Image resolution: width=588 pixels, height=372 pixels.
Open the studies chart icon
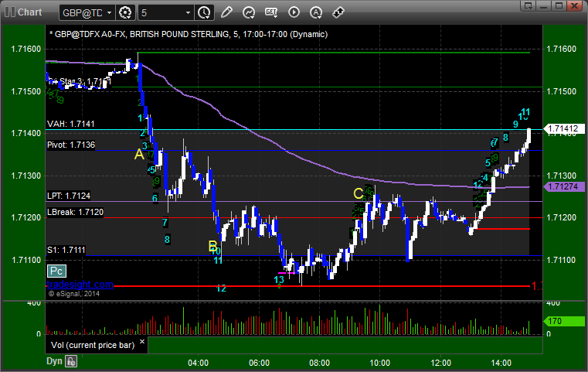[249, 12]
